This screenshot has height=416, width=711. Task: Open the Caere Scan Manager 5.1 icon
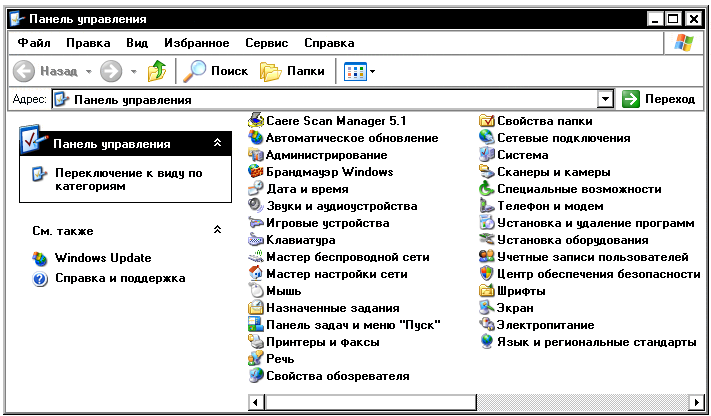pyautogui.click(x=256, y=121)
